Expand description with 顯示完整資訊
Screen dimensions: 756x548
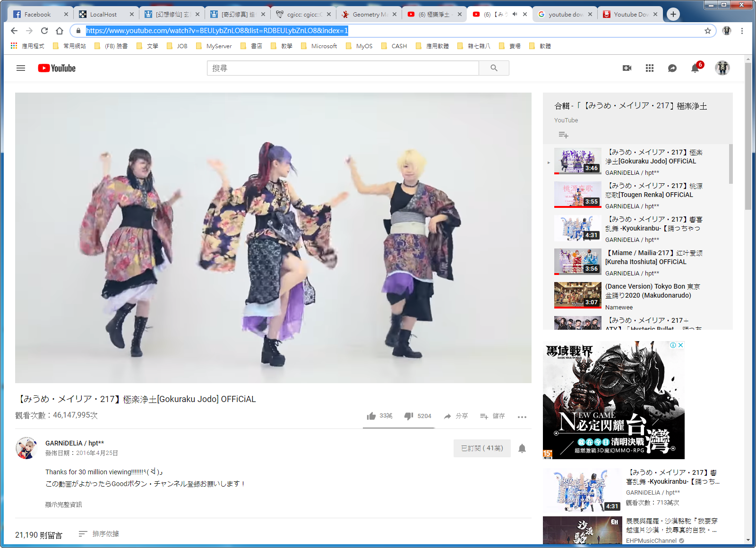point(64,505)
